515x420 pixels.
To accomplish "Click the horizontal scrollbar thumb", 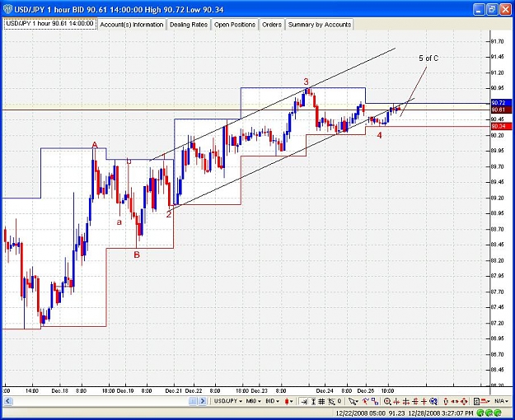I will pos(193,401).
